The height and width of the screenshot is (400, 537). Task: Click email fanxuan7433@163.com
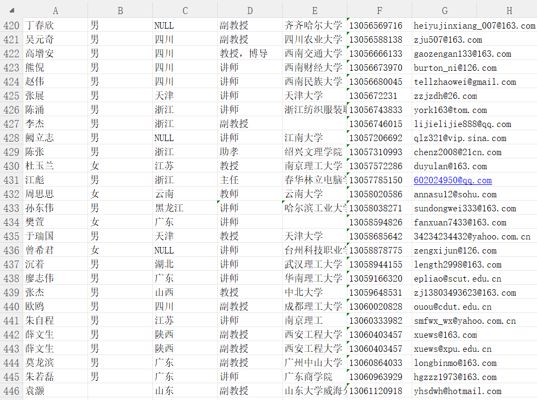pos(460,222)
